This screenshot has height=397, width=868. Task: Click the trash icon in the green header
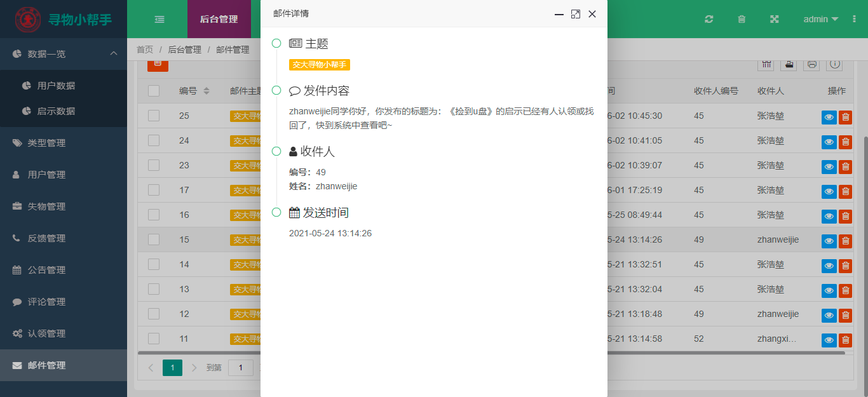742,19
